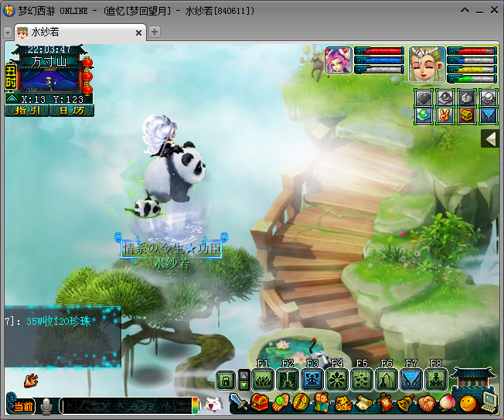Click the rightmost gray pearl status icon
Viewport: 504px width, 420px height.
click(489, 97)
